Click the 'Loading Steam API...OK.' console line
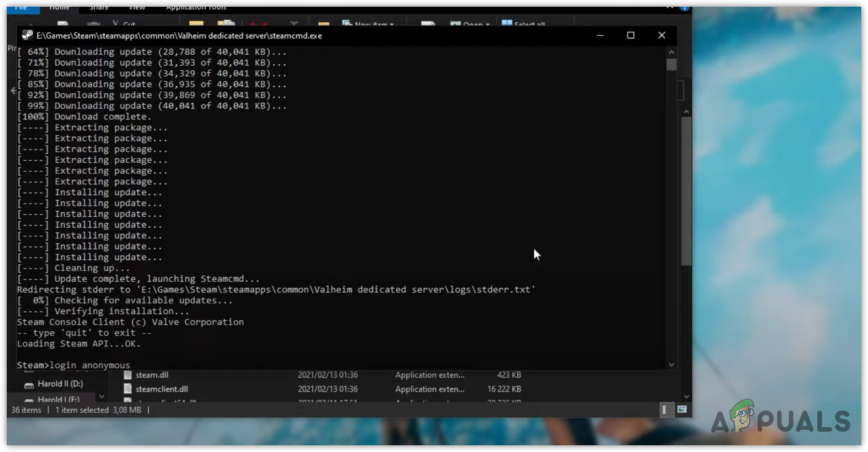 pos(79,343)
